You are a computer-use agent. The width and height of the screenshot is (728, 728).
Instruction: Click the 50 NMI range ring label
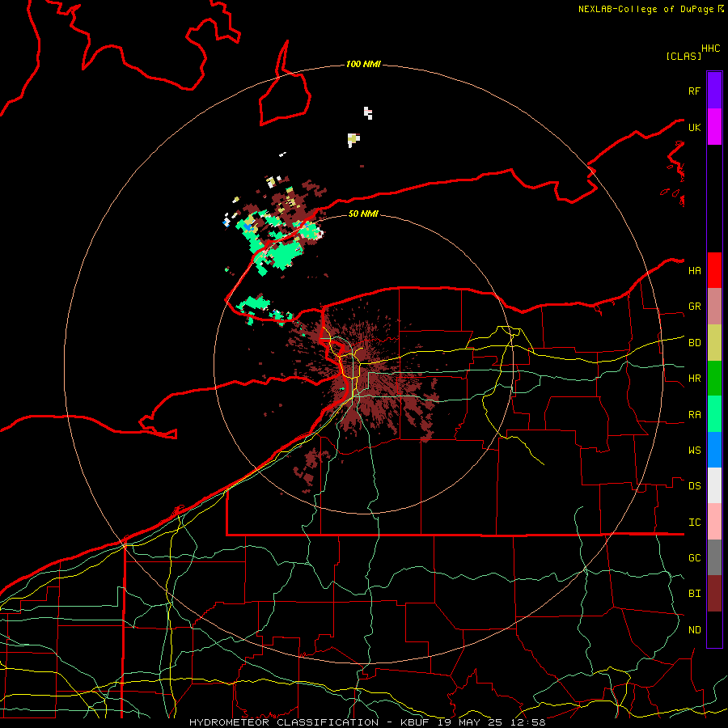363,214
